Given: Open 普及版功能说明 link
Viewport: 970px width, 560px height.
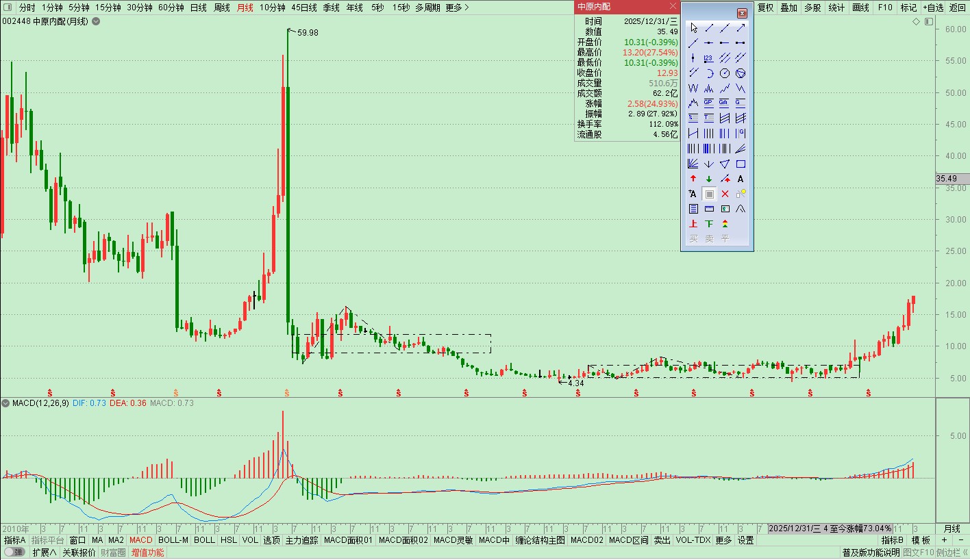Looking at the screenshot, I should (871, 552).
